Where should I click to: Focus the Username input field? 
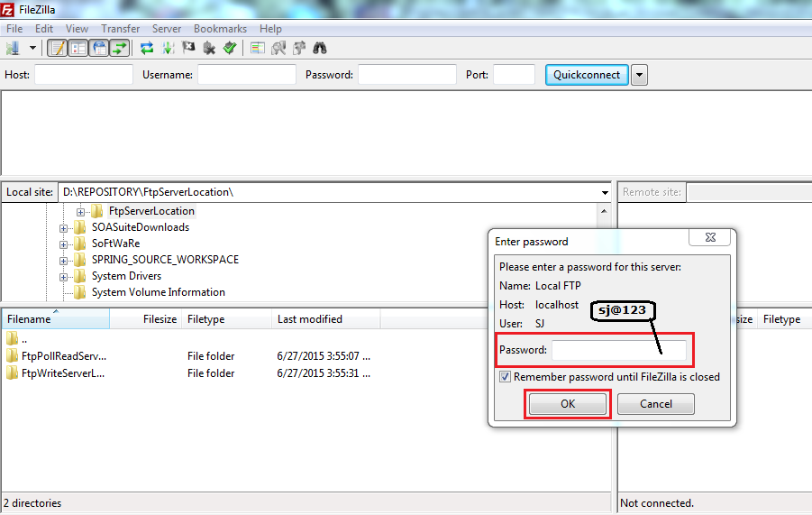[247, 75]
